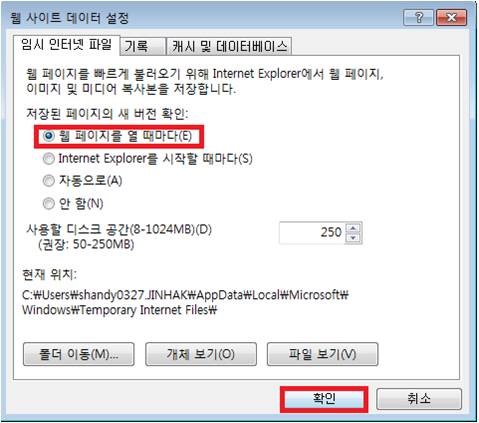Click the 폴더 이동(M)... button

[x=79, y=354]
